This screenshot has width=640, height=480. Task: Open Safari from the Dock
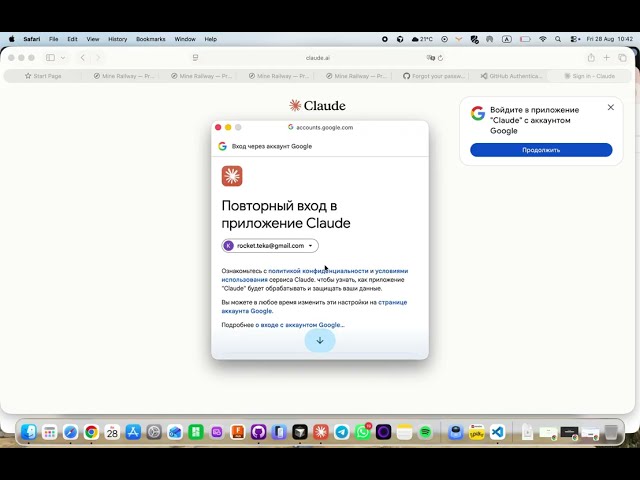tap(70, 432)
